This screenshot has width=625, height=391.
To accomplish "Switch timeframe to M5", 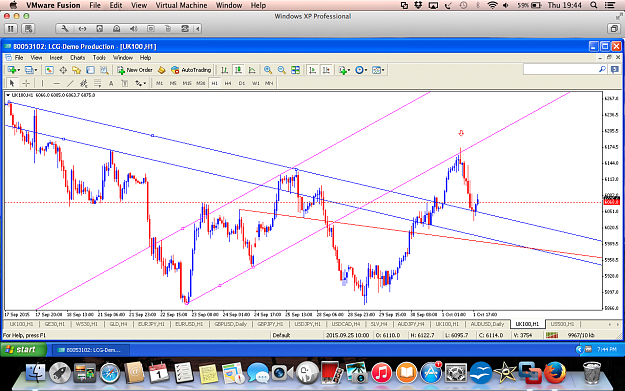I will 173,83.
